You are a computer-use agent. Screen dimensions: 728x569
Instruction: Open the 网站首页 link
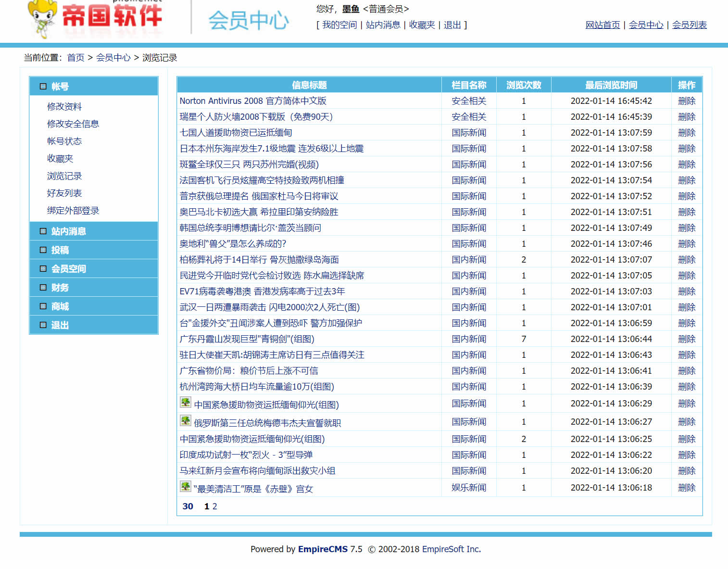[x=602, y=25]
